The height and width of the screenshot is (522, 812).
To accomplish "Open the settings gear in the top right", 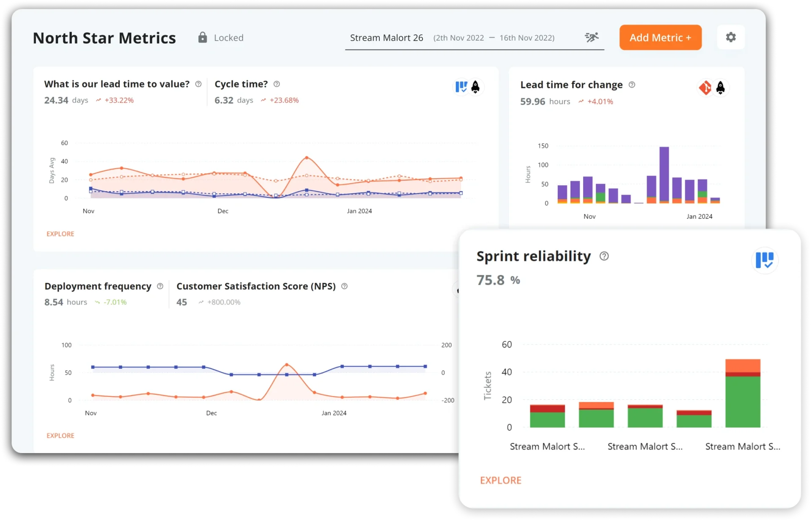I will coord(731,37).
